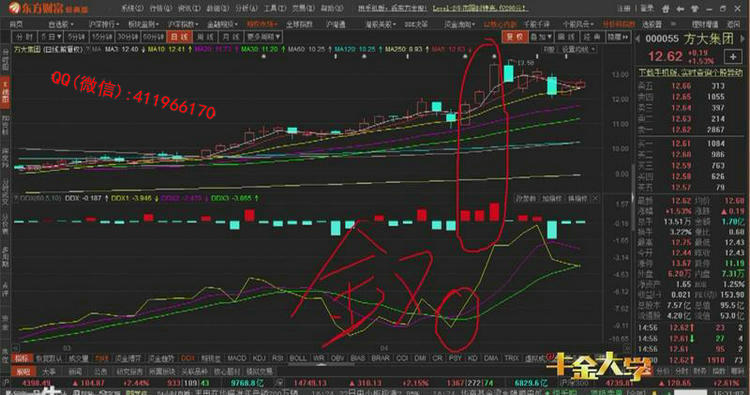
Task: Click the T-shirt skin icon in title bar
Action: click(x=695, y=8)
